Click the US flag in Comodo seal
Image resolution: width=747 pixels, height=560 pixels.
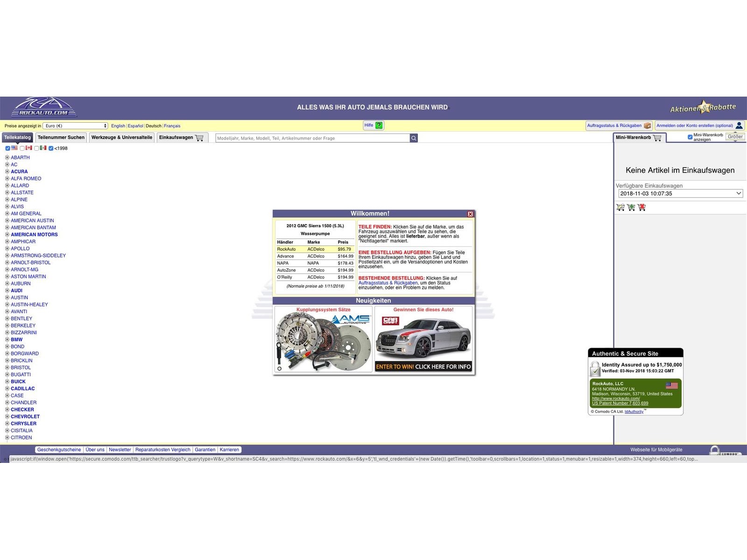coord(671,385)
